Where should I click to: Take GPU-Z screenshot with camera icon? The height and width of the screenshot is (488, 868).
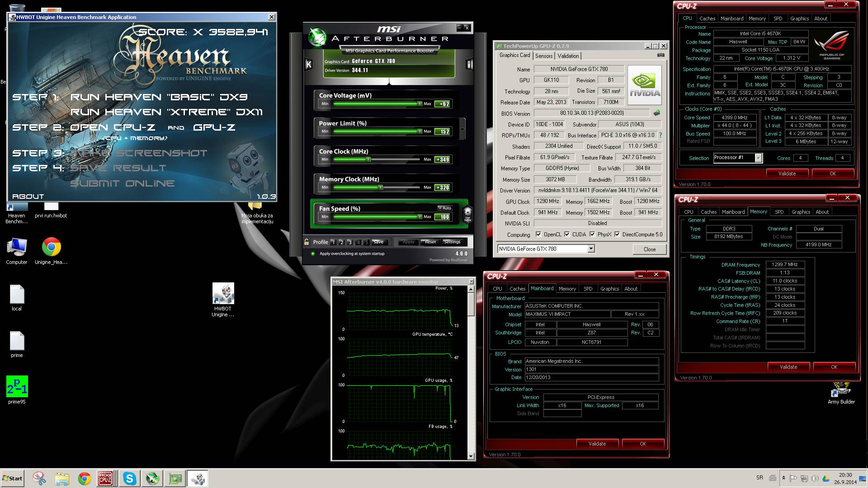660,55
